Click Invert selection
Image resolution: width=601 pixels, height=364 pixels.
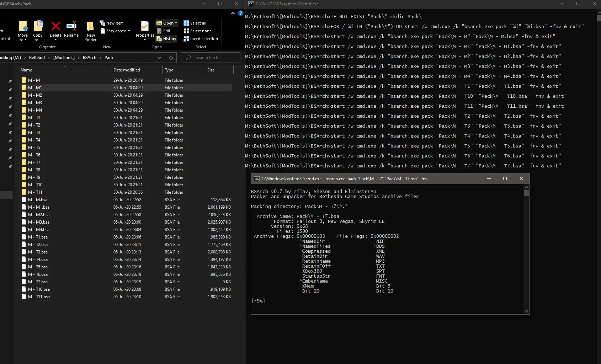pyautogui.click(x=201, y=39)
